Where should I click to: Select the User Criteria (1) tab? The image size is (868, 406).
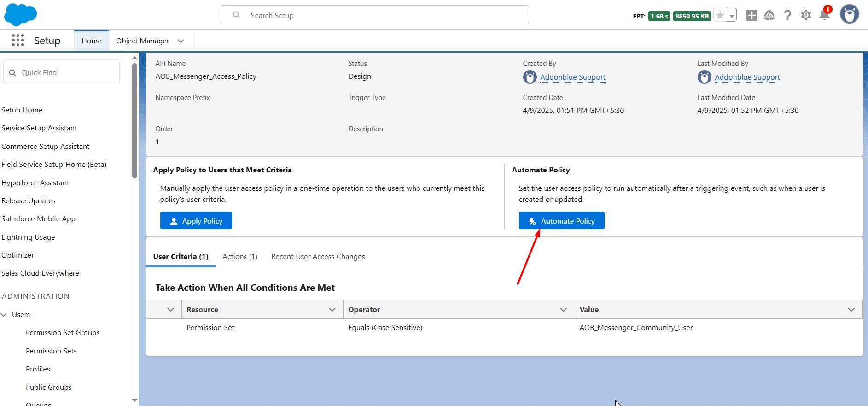pyautogui.click(x=181, y=257)
